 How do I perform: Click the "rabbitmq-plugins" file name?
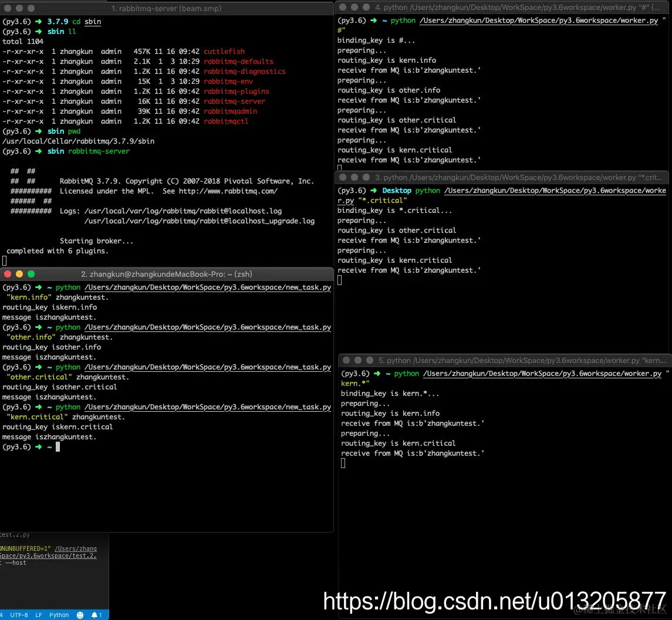[237, 92]
